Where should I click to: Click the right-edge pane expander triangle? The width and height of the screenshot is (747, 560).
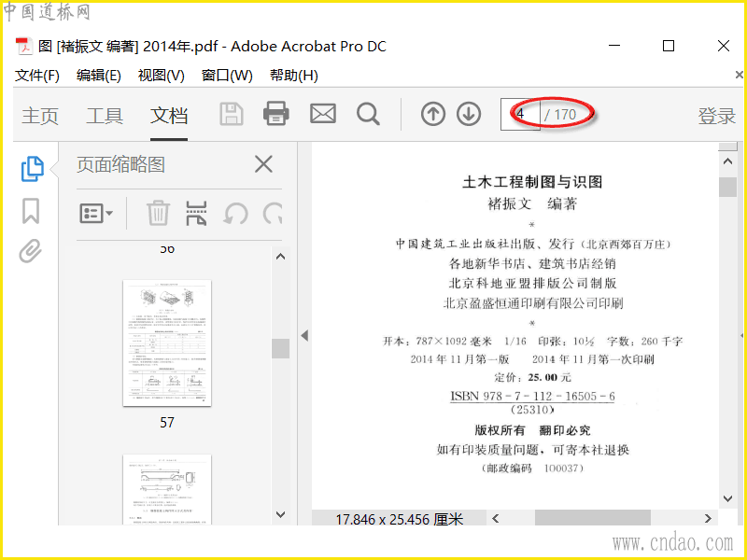pos(742,336)
